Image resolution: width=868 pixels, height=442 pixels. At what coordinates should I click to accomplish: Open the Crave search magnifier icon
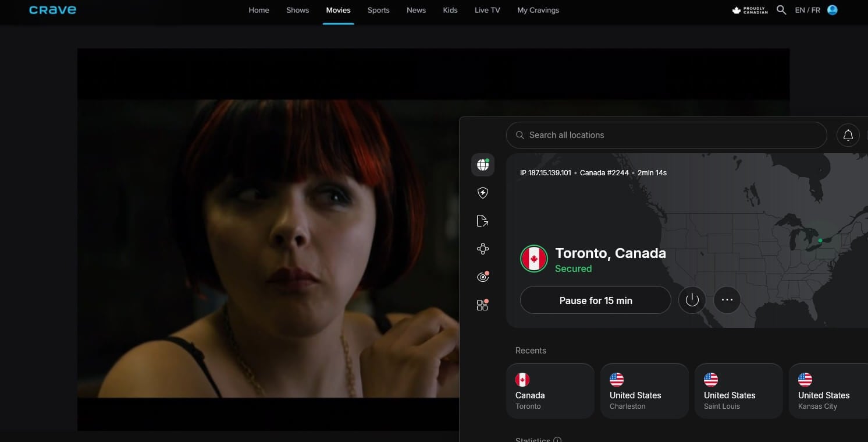[781, 10]
